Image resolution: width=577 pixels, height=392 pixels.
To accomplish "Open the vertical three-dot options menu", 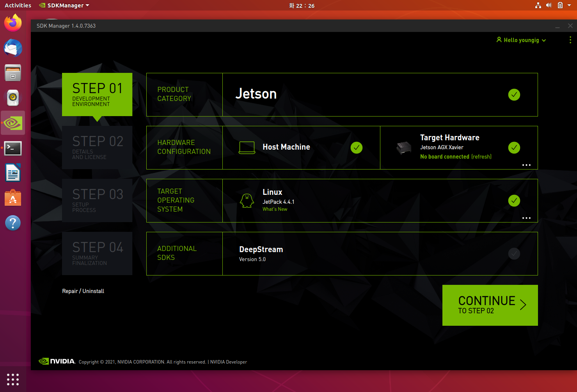I will click(570, 40).
